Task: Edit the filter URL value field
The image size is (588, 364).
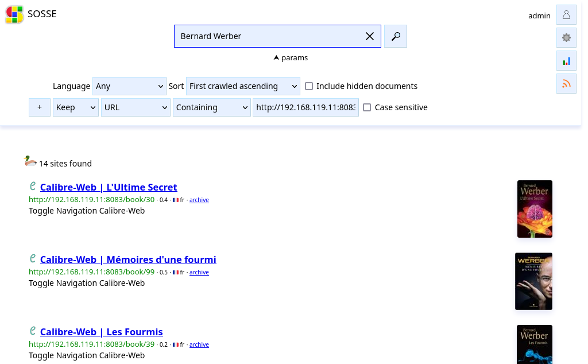Action: [x=305, y=107]
